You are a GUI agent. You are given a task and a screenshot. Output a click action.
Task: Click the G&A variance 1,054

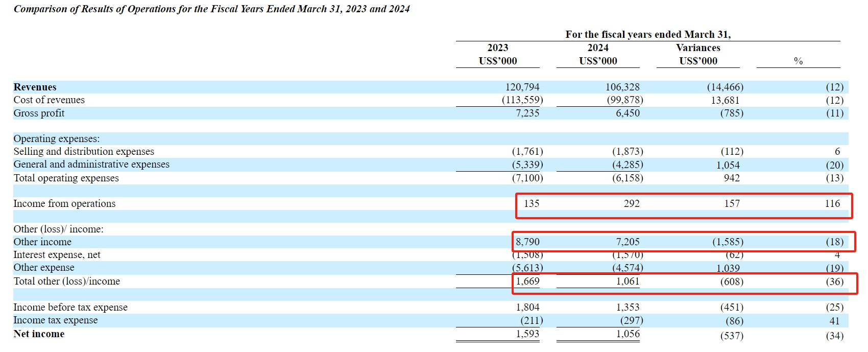click(x=728, y=165)
